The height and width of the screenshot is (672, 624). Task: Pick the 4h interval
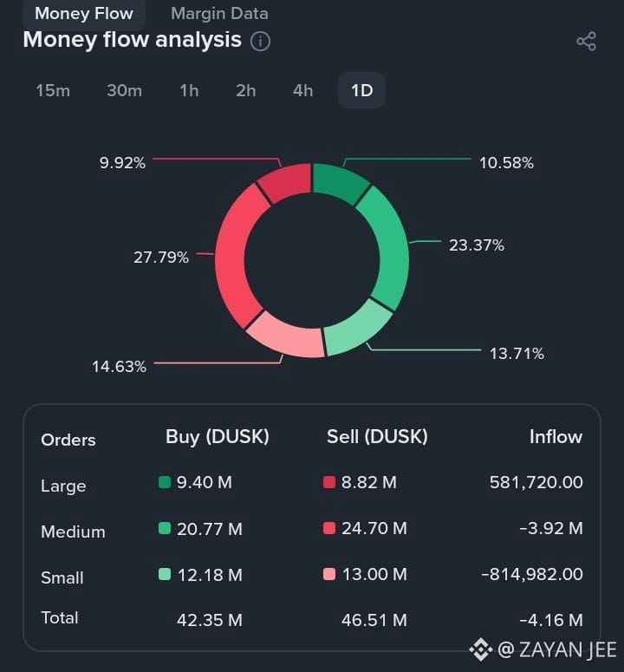click(x=303, y=90)
